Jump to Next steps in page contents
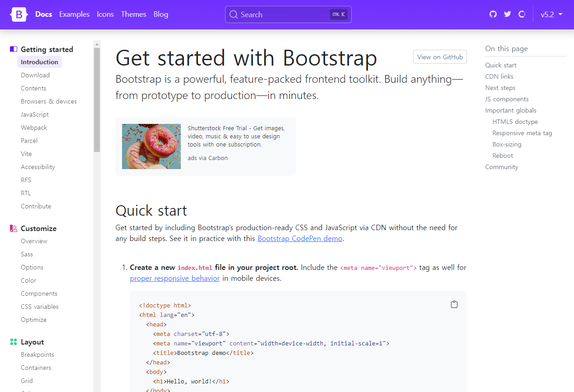This screenshot has width=574, height=392. click(500, 88)
